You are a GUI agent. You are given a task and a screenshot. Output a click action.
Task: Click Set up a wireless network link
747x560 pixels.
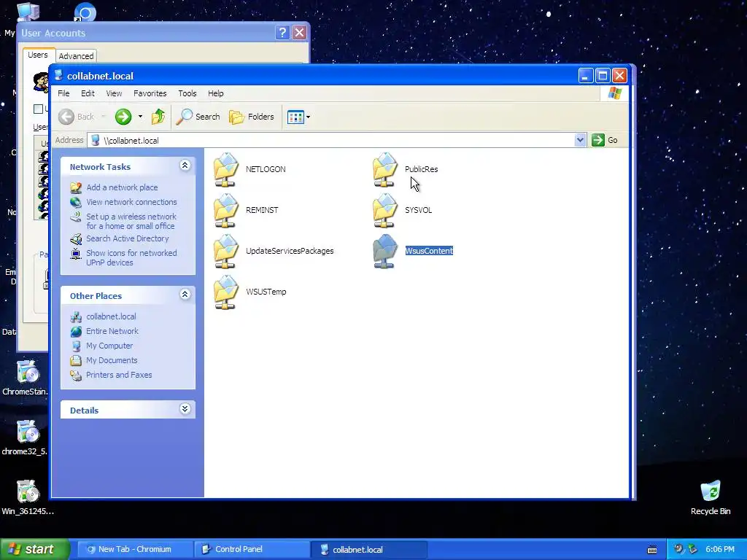131,222
